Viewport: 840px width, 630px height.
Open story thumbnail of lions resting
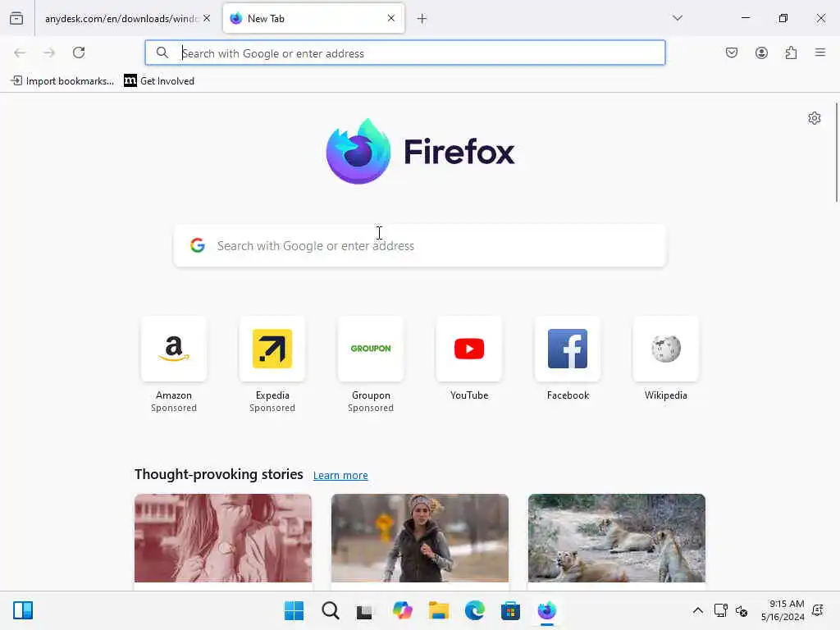tap(617, 538)
